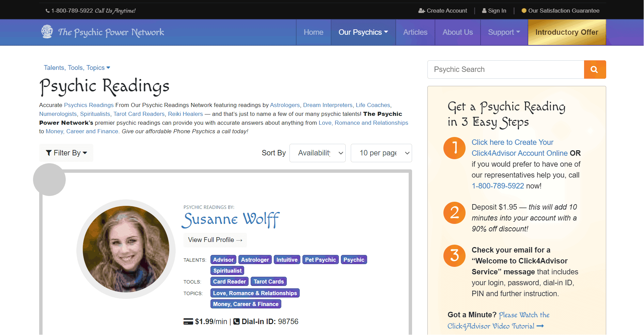Click the phone icon beside 1-800-789-5922
This screenshot has width=644, height=335.
coord(48,11)
